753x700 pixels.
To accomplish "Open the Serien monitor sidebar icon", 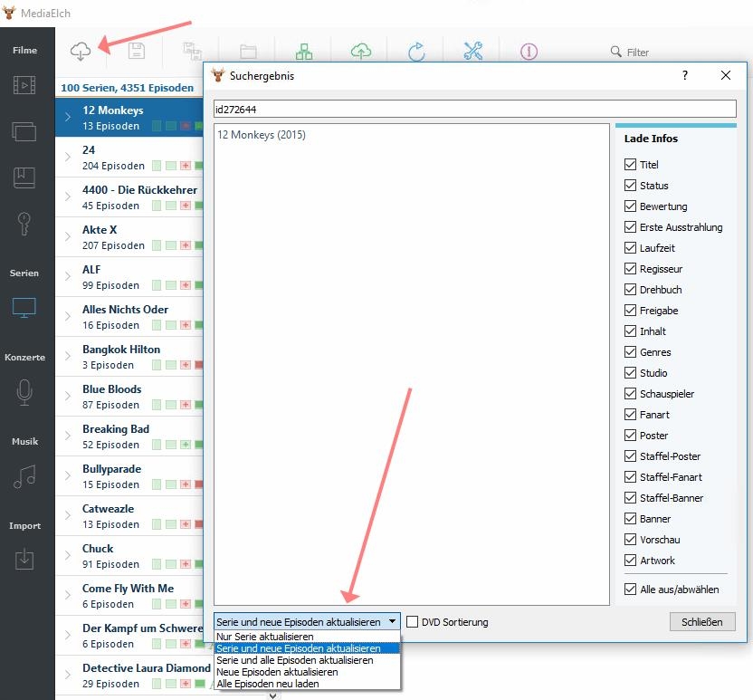I will 24,308.
